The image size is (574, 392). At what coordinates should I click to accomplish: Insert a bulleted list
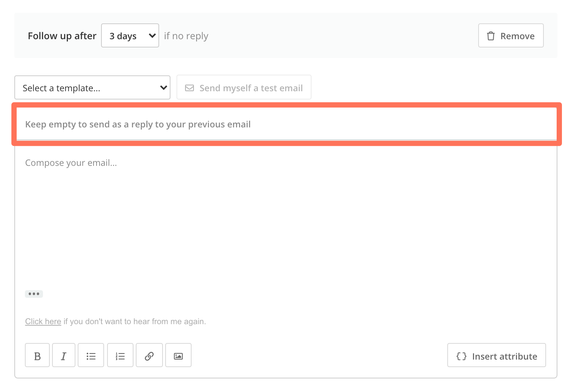pyautogui.click(x=91, y=355)
